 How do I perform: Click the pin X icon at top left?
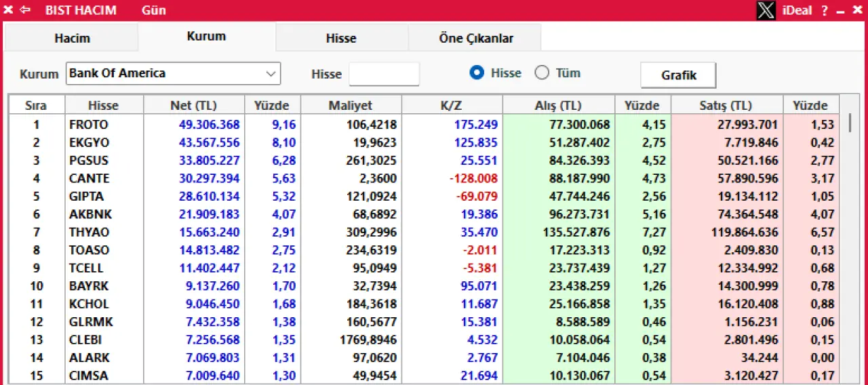(9, 10)
